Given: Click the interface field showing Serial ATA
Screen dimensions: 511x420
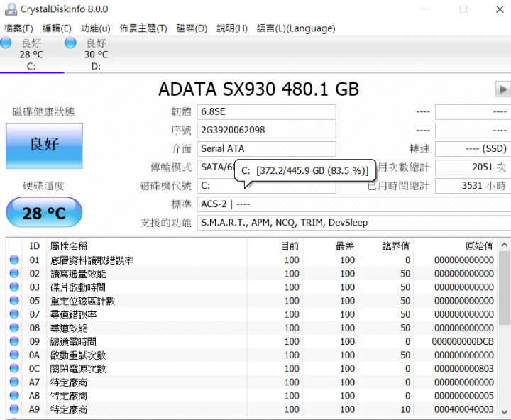Looking at the screenshot, I should click(267, 148).
